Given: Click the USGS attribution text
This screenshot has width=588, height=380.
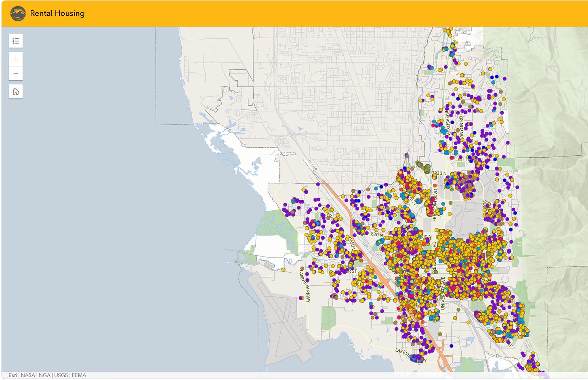Looking at the screenshot, I should click(x=61, y=375).
